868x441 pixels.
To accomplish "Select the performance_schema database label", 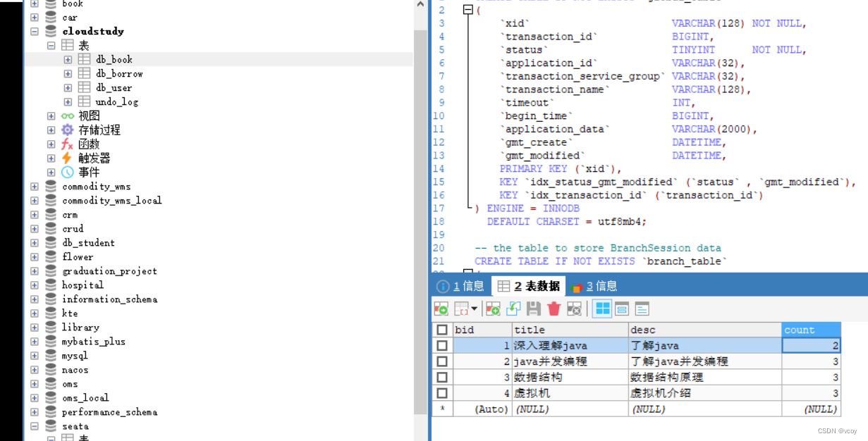I will click(x=109, y=411).
